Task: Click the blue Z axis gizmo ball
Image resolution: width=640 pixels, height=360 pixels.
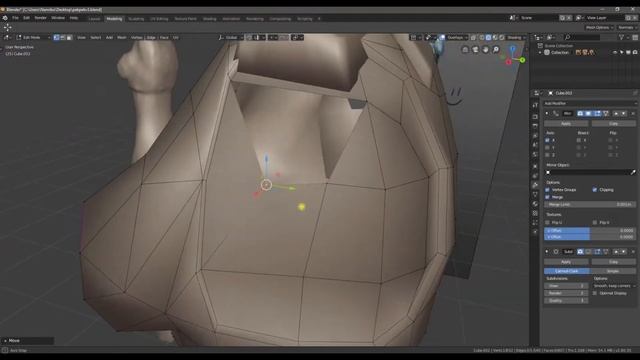Action: [x=513, y=49]
